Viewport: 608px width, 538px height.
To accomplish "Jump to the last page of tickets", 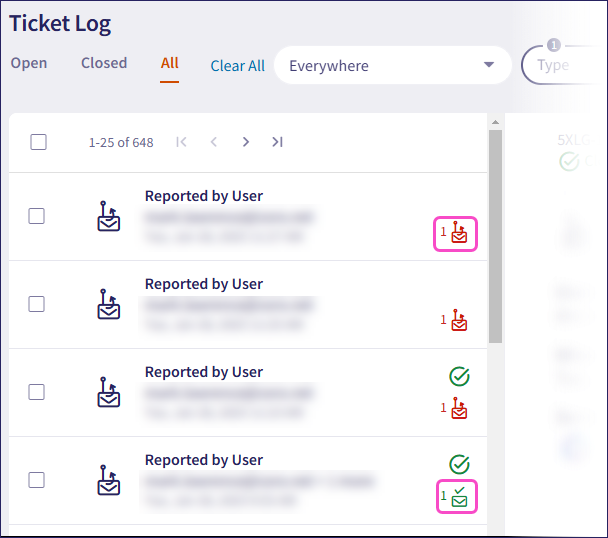I will 278,142.
